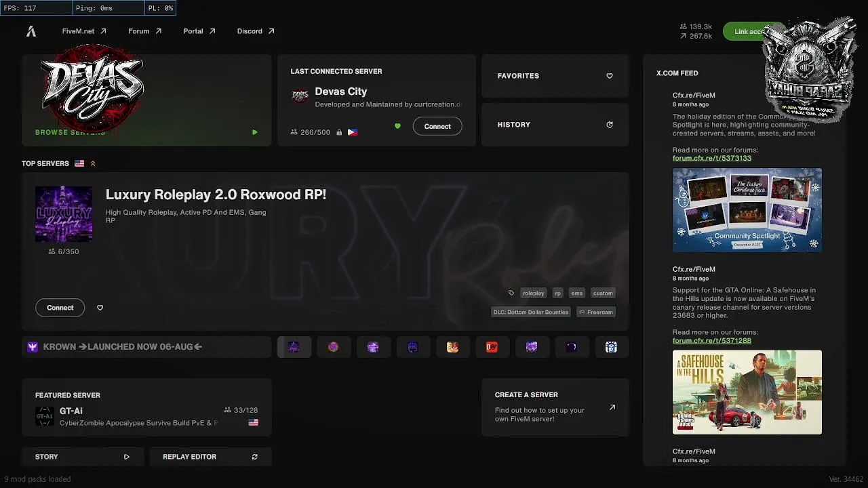868x488 pixels.
Task: Open the Portal link in navigation
Action: pyautogui.click(x=199, y=31)
